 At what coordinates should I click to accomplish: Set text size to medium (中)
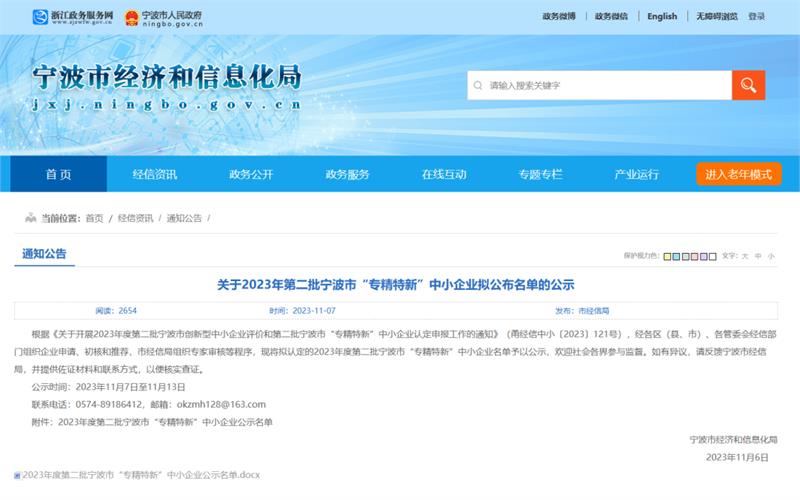[x=758, y=256]
